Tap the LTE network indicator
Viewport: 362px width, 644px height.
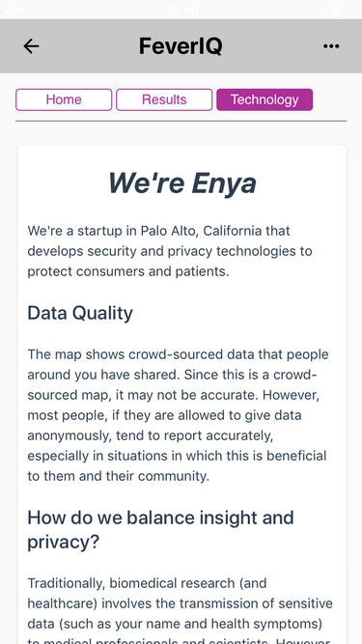68,10
